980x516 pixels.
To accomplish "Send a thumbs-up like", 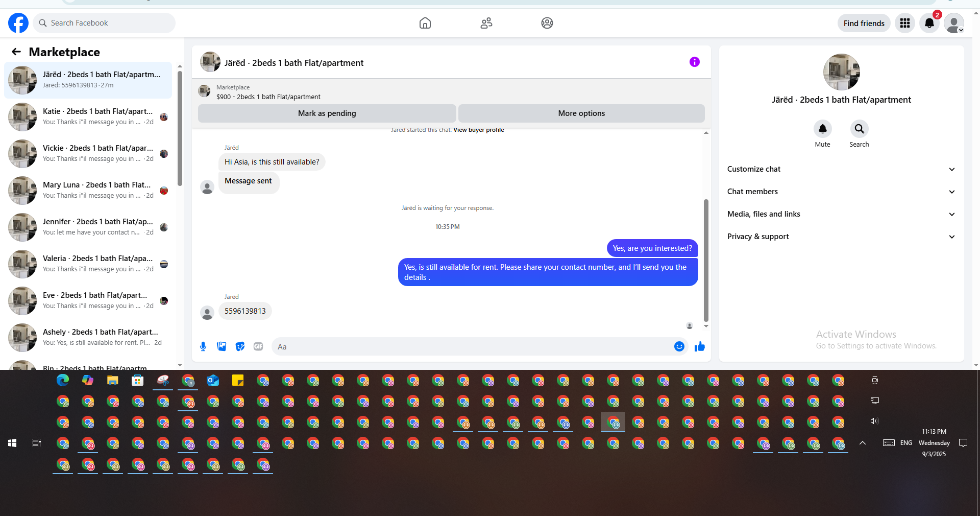I will pyautogui.click(x=700, y=346).
